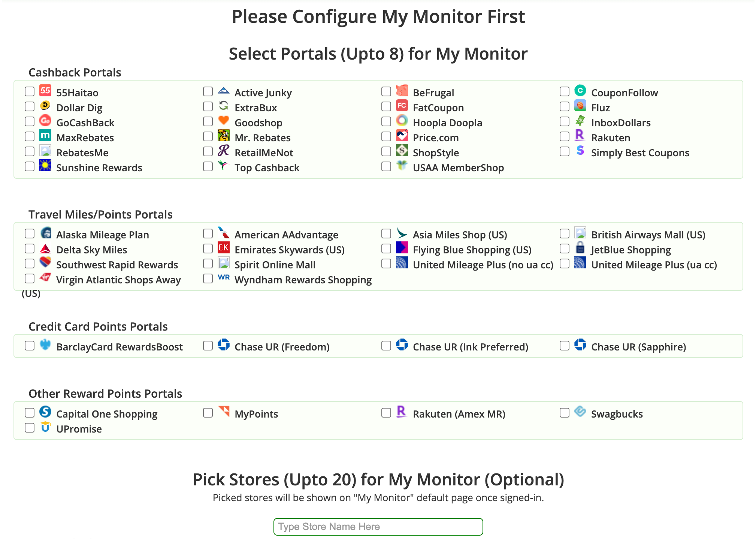Click the Capital One Shopping icon

tap(45, 412)
